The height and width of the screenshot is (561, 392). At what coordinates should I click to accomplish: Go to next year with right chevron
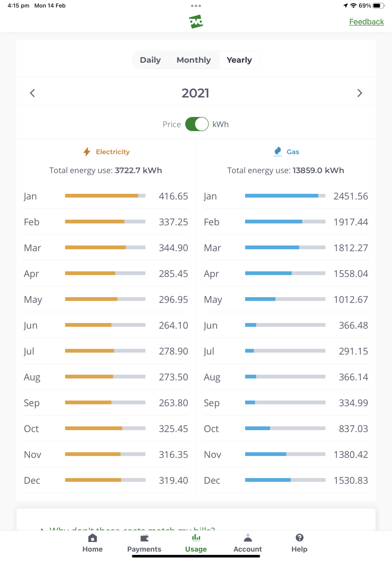tap(359, 93)
